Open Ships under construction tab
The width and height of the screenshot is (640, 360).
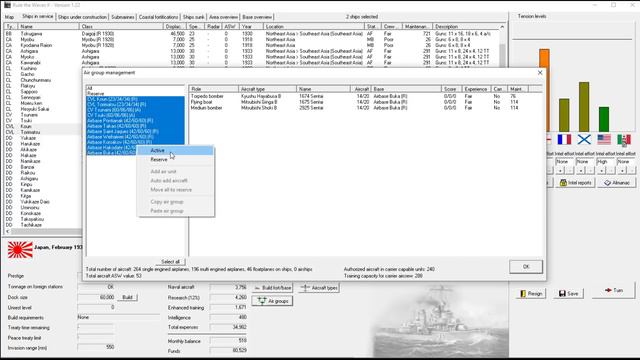click(x=82, y=17)
